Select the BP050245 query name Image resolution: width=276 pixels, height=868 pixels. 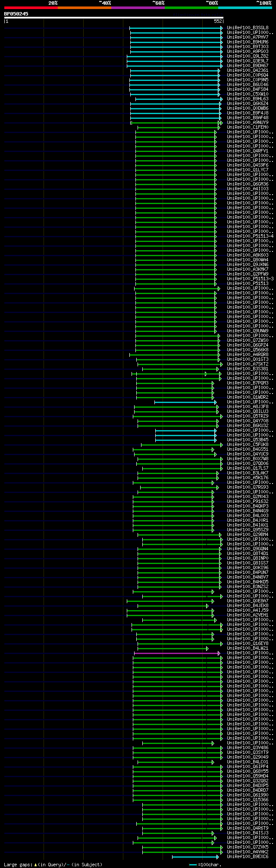tap(16, 14)
